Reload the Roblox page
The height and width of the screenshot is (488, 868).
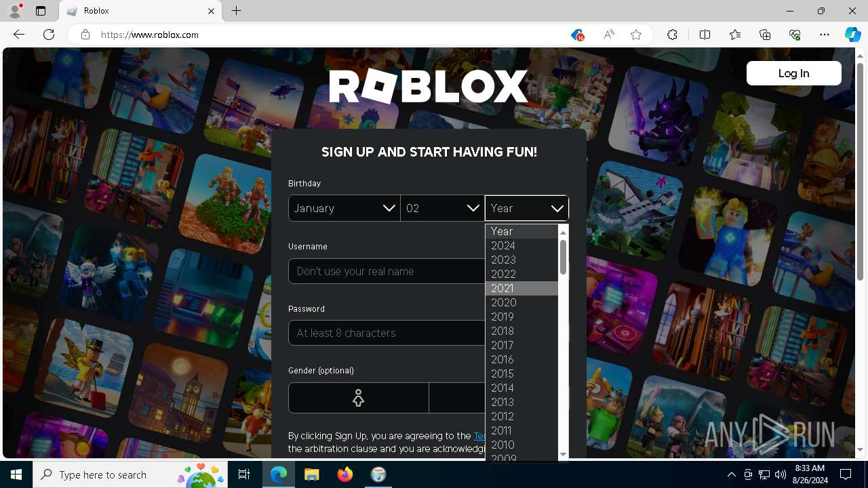(49, 35)
